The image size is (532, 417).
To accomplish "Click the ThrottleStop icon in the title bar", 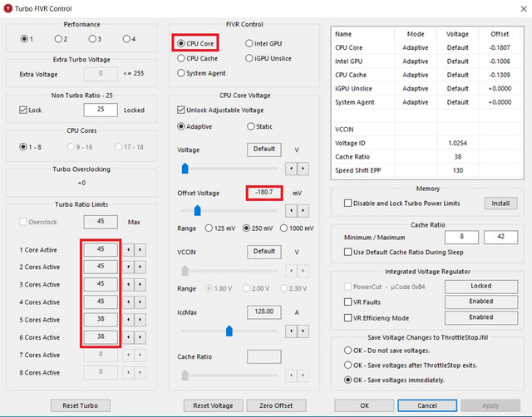I will (7, 8).
